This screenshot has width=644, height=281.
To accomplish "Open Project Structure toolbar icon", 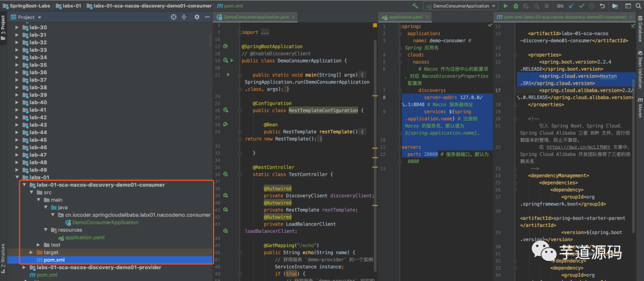I will [615, 6].
